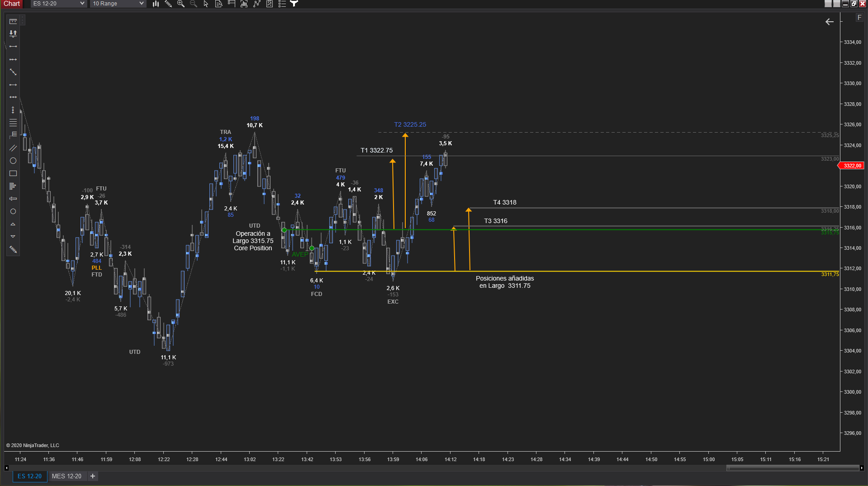Select the ES 12-20 chart tab
Image resolution: width=868 pixels, height=486 pixels.
click(29, 476)
